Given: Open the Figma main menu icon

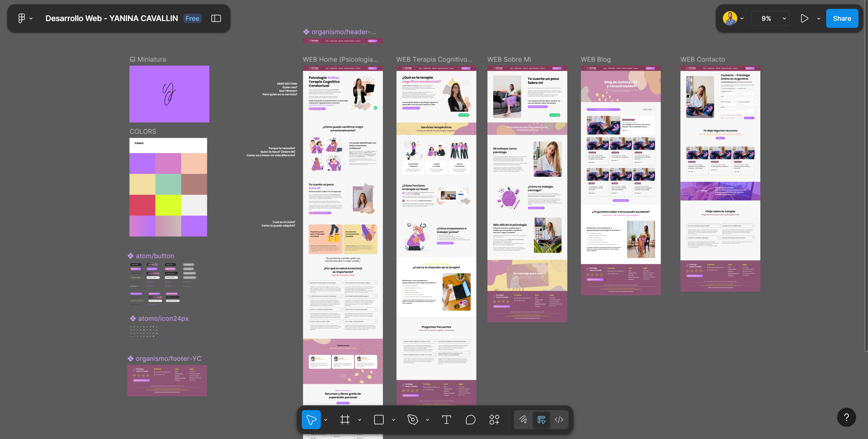Looking at the screenshot, I should click(21, 18).
